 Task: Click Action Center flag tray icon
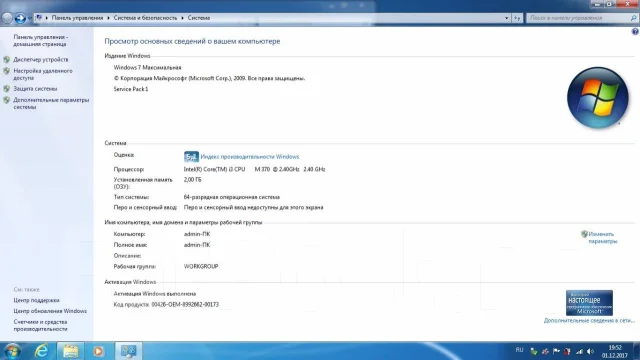coord(556,351)
